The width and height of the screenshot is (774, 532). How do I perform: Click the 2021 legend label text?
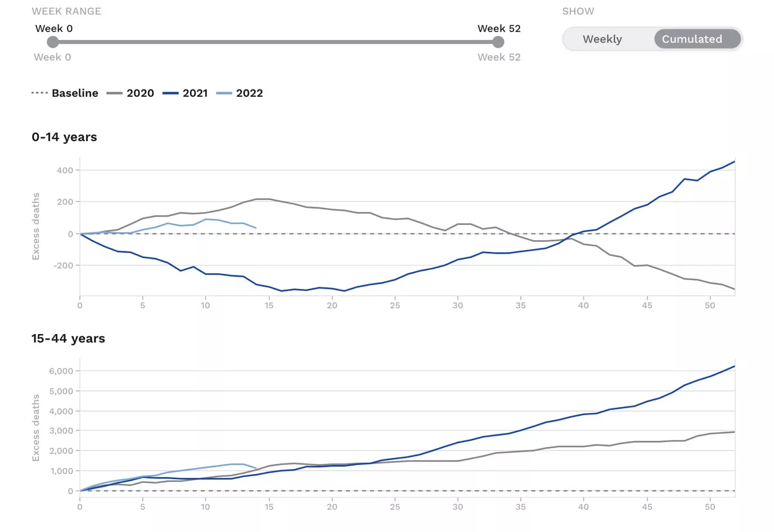[195, 93]
